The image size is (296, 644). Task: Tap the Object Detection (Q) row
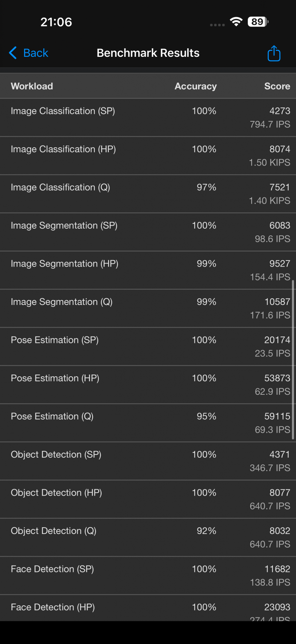148,537
